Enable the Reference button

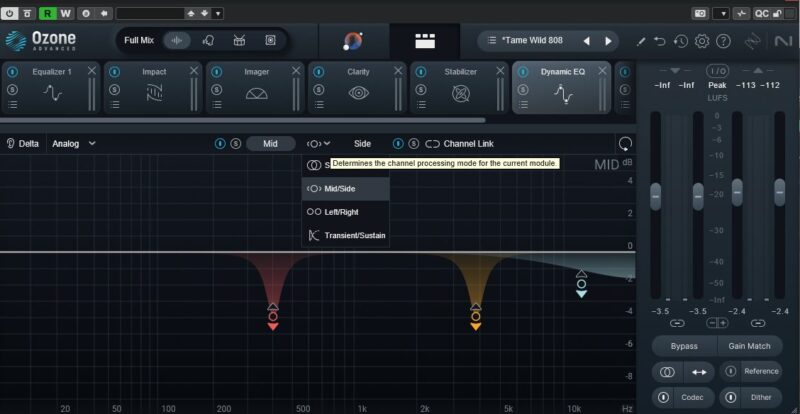click(750, 371)
